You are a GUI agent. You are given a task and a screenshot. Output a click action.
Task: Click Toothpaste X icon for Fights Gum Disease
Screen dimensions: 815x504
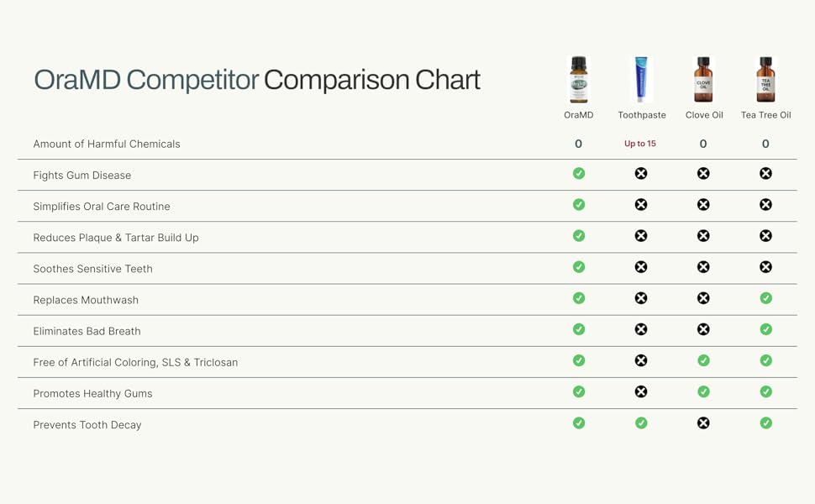(641, 174)
